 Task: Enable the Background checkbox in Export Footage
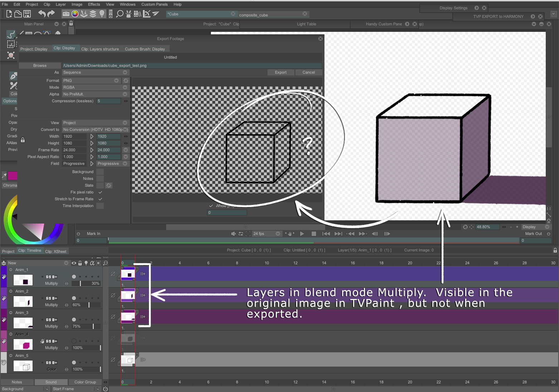click(100, 172)
